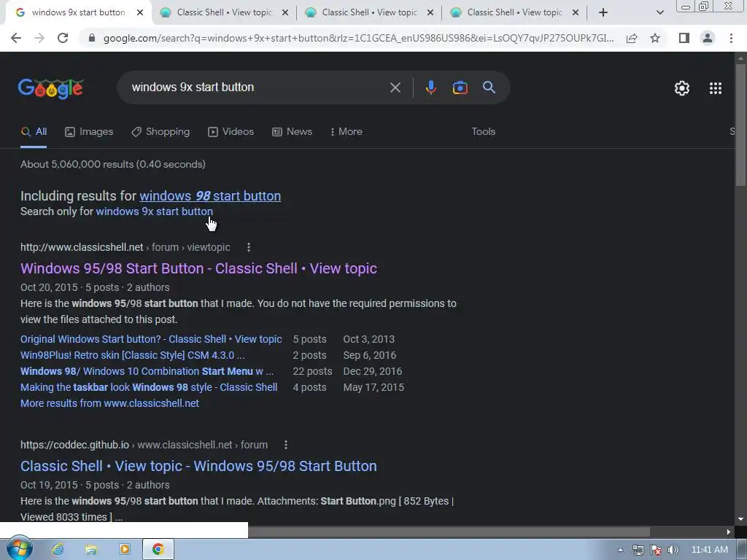Image resolution: width=747 pixels, height=560 pixels.
Task: Switch to News results
Action: click(x=292, y=132)
